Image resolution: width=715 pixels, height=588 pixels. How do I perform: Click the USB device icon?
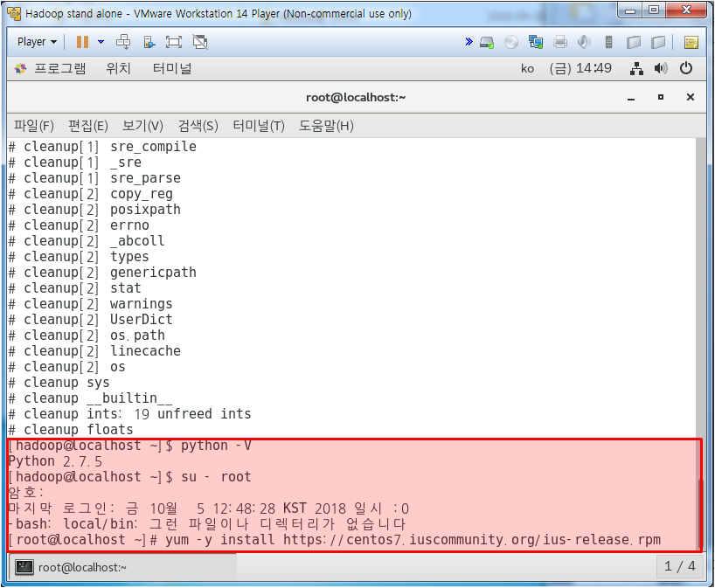pos(608,43)
